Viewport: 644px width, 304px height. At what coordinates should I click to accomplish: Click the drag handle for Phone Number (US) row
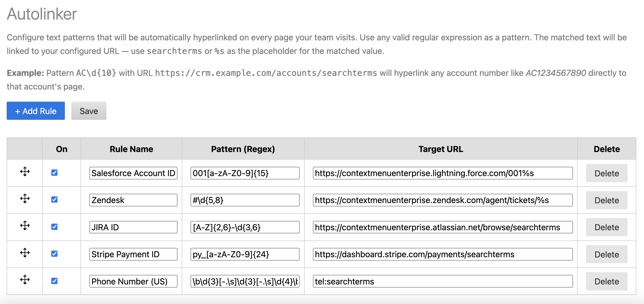[25, 280]
